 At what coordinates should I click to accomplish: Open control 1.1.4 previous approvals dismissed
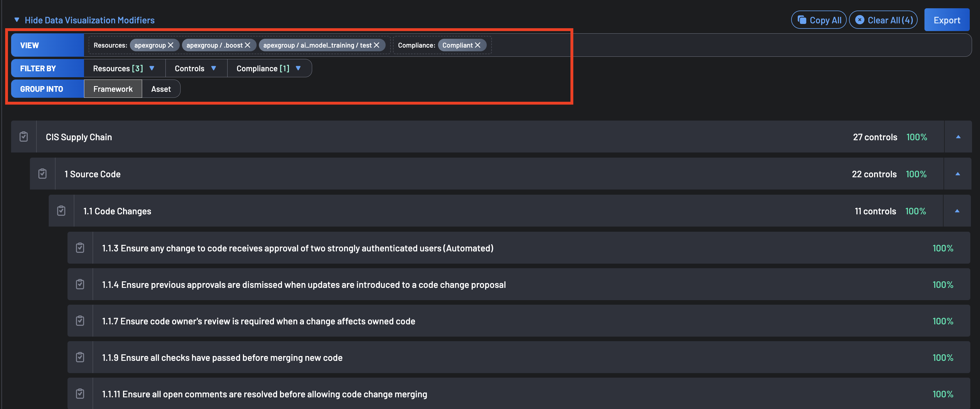pyautogui.click(x=519, y=284)
